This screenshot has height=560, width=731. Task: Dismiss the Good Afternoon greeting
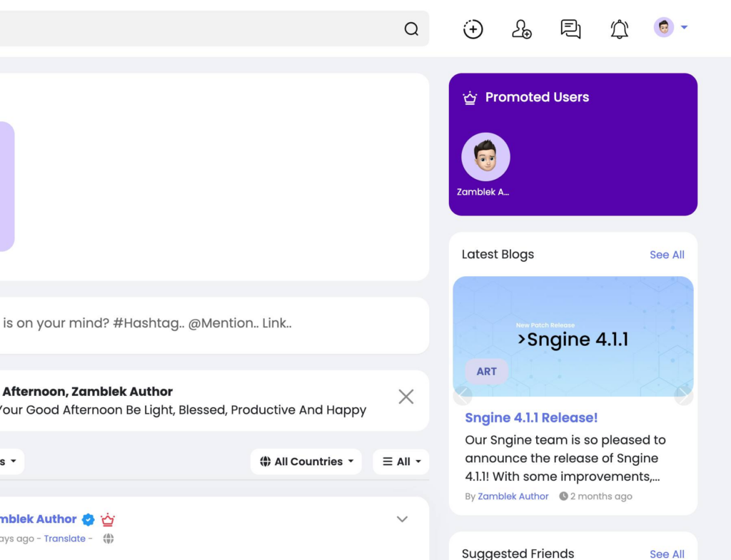405,397
